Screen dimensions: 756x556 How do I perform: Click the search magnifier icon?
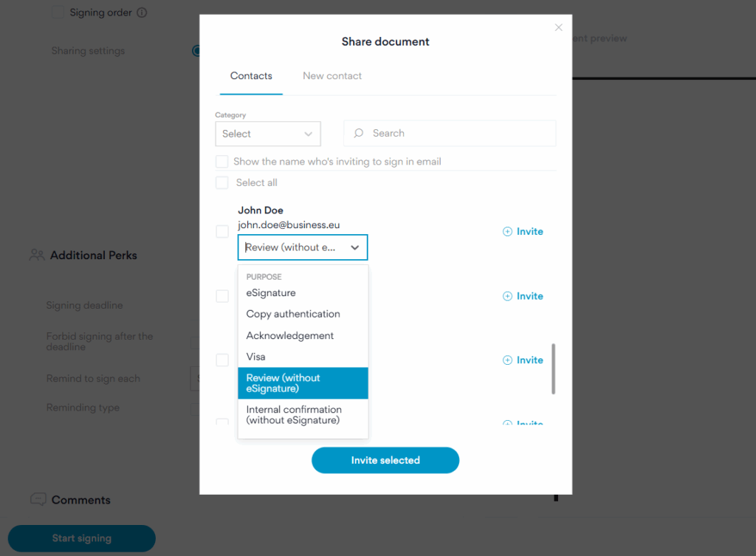pos(359,134)
